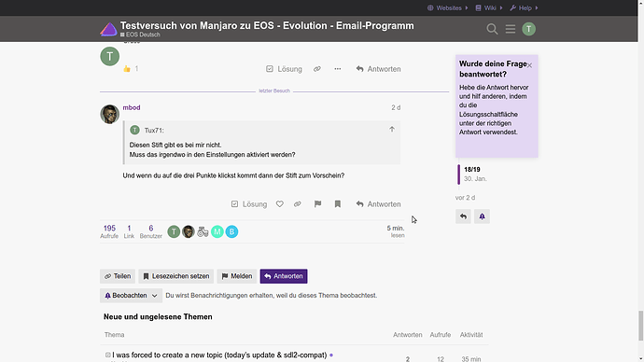Click the bell notification icon in timeline
This screenshot has height=362, width=644.
pyautogui.click(x=482, y=216)
